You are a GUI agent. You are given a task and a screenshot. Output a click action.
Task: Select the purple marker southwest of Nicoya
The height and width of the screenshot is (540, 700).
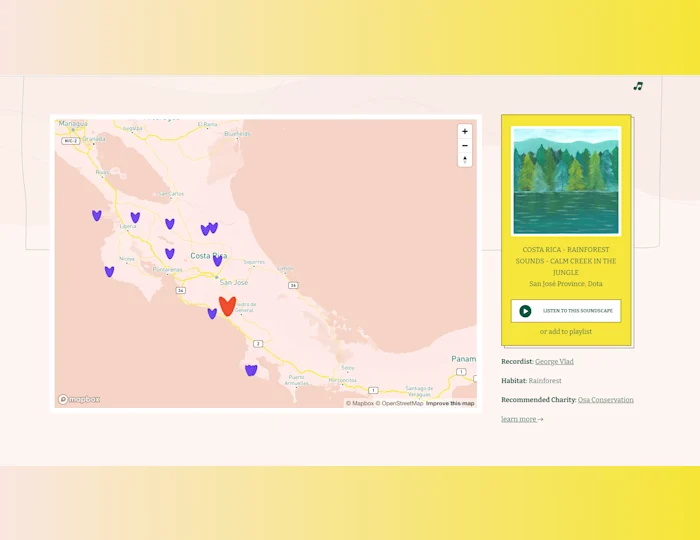[109, 271]
